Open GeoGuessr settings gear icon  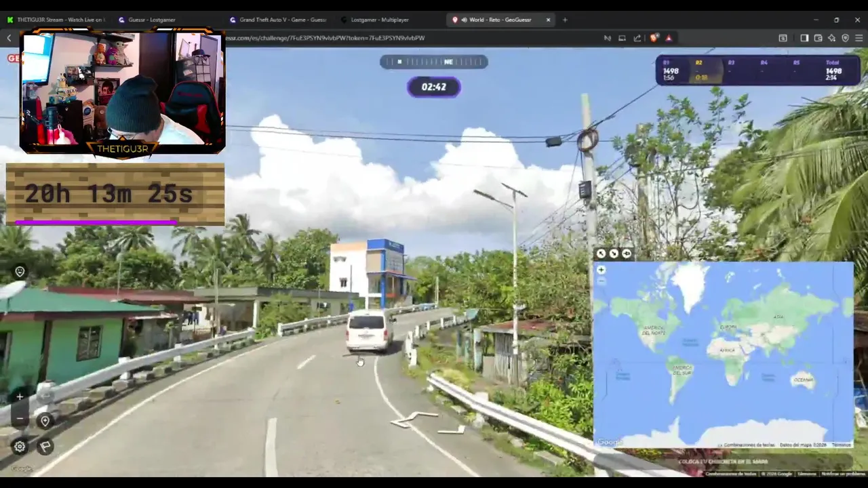(20, 447)
